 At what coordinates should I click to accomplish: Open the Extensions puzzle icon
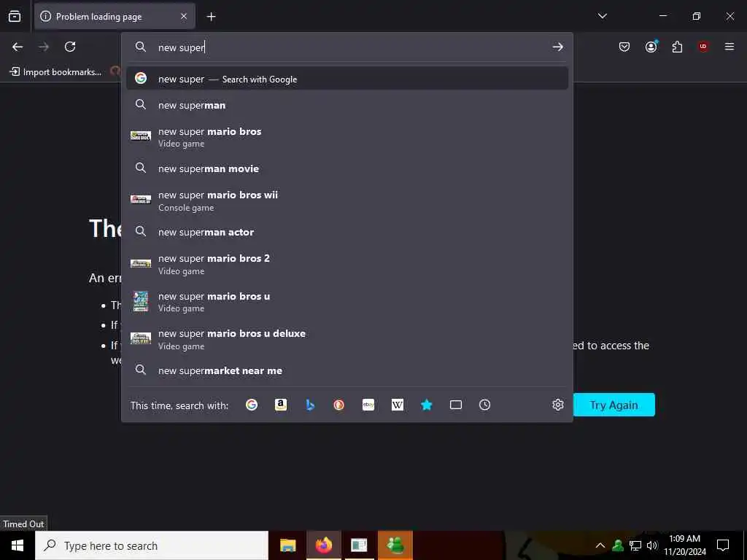[677, 47]
